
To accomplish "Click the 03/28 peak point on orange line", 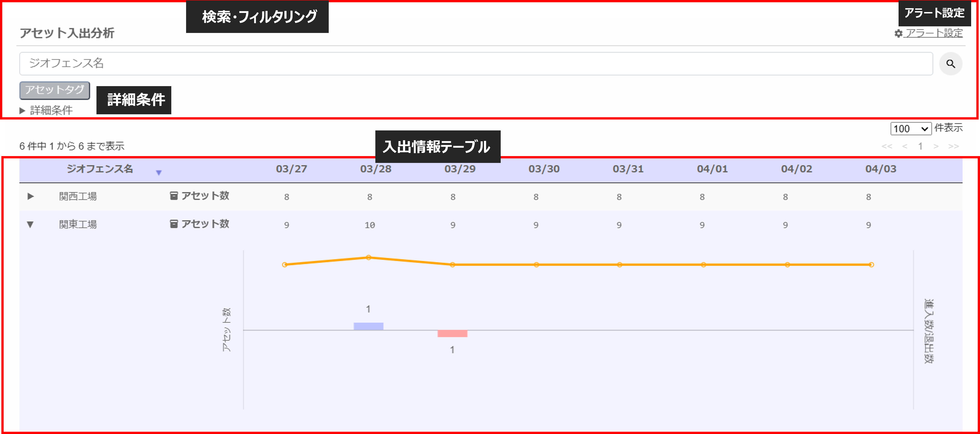I will click(x=368, y=257).
